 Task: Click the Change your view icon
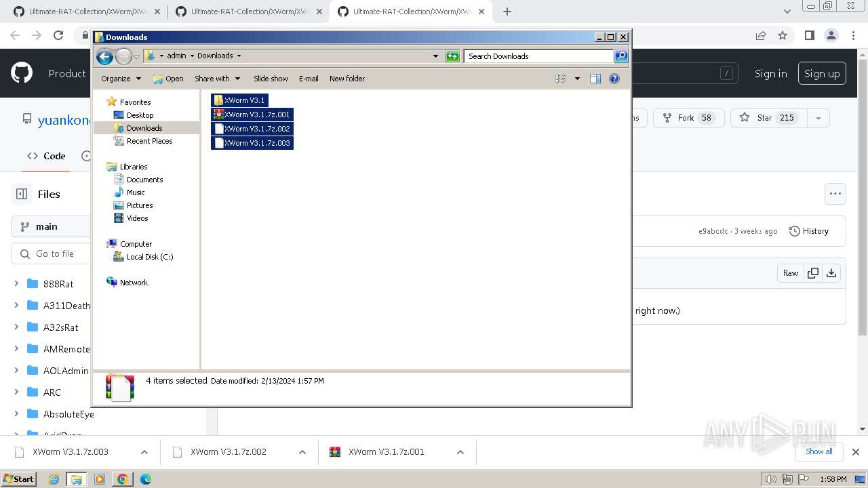click(561, 79)
